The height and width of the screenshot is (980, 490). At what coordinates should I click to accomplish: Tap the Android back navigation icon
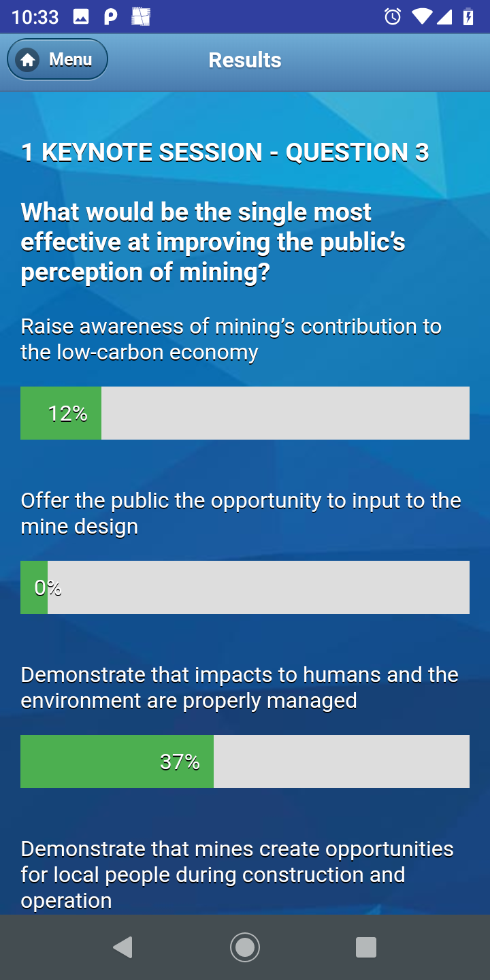(122, 947)
